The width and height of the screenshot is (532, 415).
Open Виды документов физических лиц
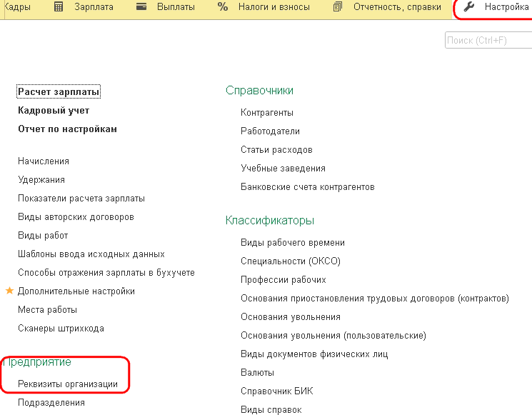[314, 354]
